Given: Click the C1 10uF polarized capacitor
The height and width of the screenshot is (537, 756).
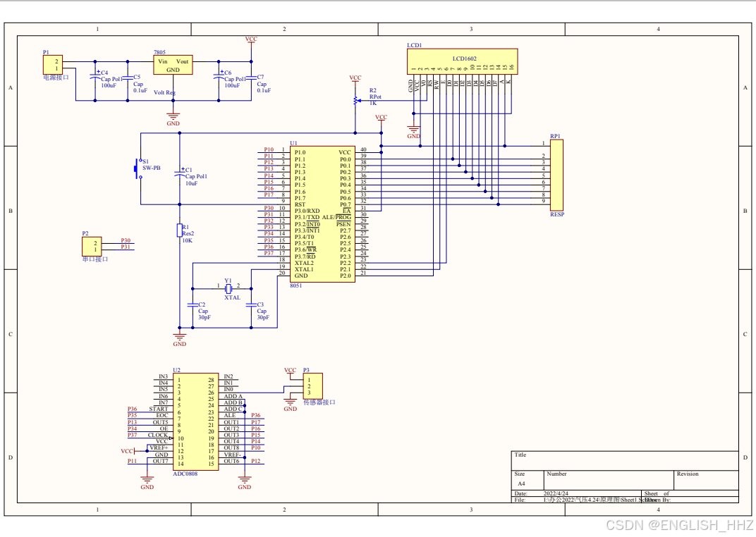Looking at the screenshot, I should pos(180,175).
